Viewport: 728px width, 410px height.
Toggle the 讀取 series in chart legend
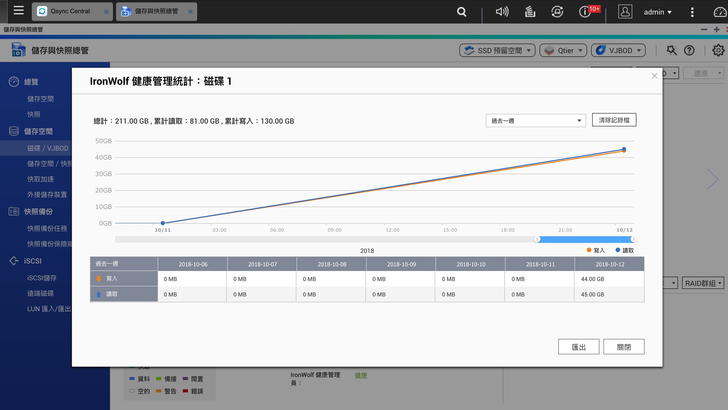pos(625,250)
